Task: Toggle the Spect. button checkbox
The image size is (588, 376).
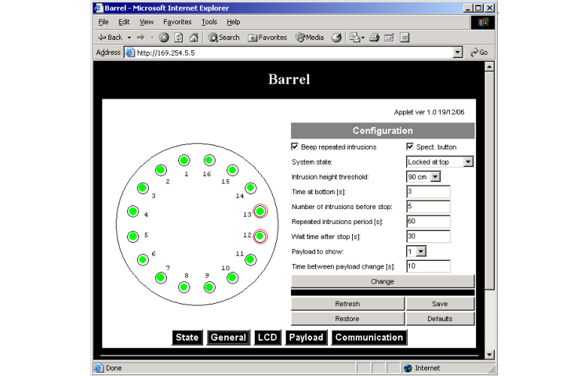Action: click(410, 146)
